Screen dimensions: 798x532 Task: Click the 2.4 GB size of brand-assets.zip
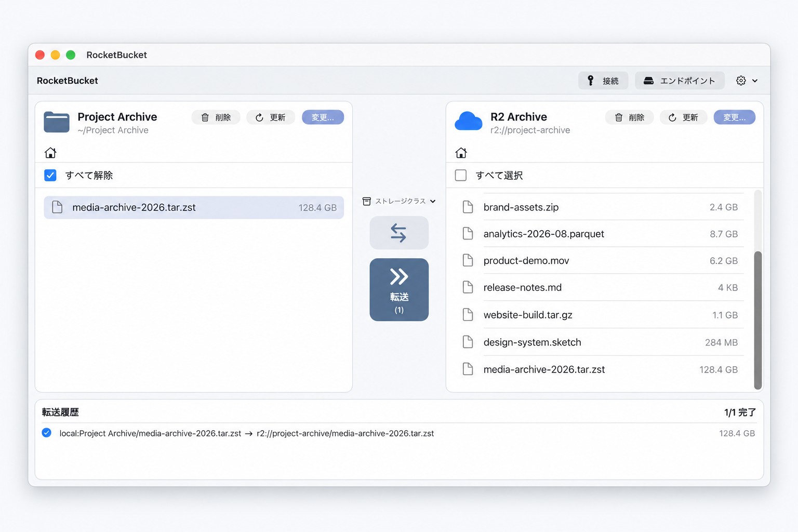(724, 207)
